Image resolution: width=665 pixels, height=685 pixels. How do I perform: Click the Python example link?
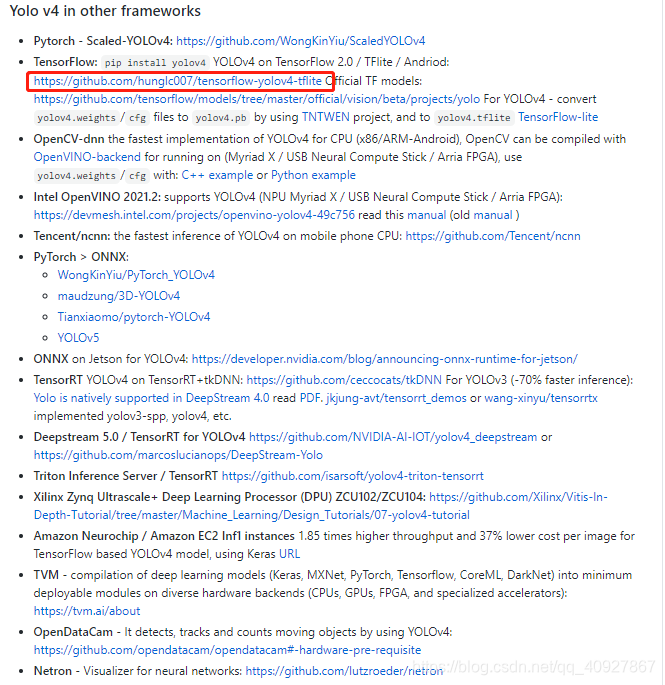point(313,175)
